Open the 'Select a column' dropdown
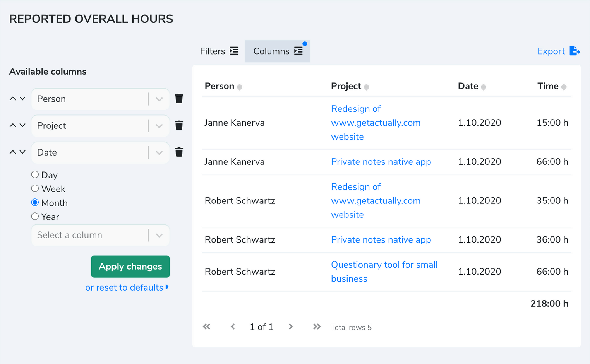590x364 pixels. 159,235
